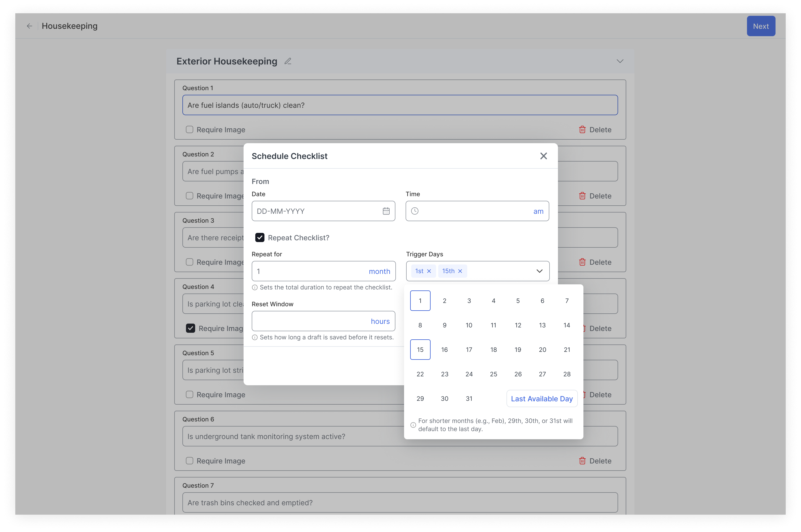Check Require Image under Question 6

pos(190,461)
